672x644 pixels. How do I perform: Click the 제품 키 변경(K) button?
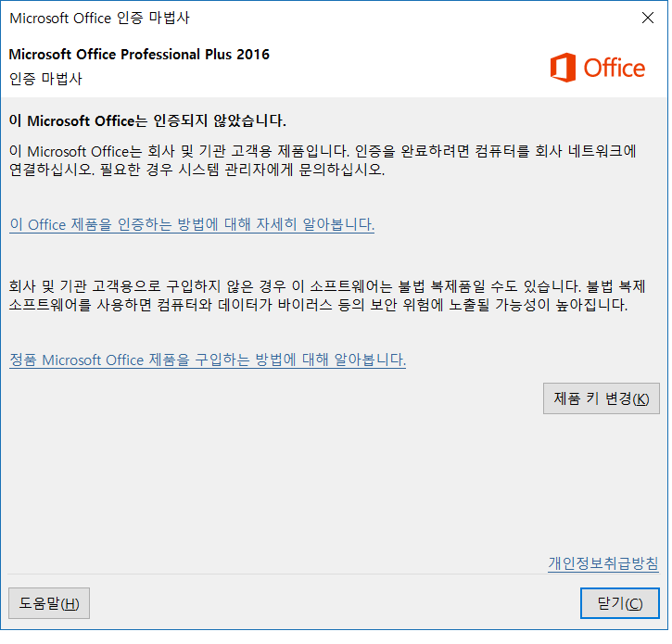pos(601,398)
